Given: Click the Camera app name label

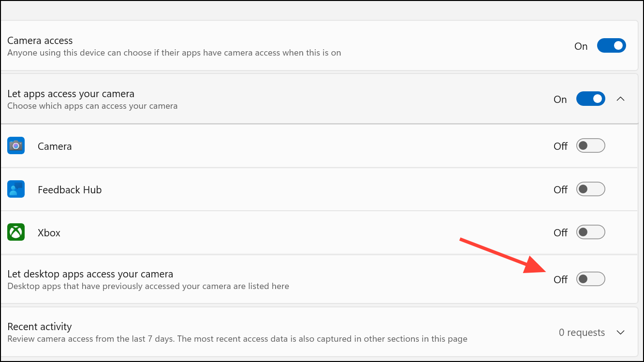Looking at the screenshot, I should click(x=55, y=146).
